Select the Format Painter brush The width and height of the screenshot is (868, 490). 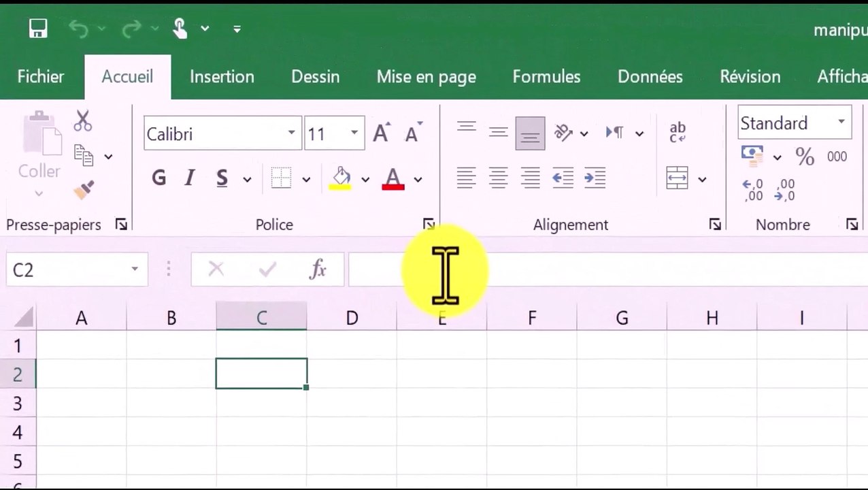84,191
